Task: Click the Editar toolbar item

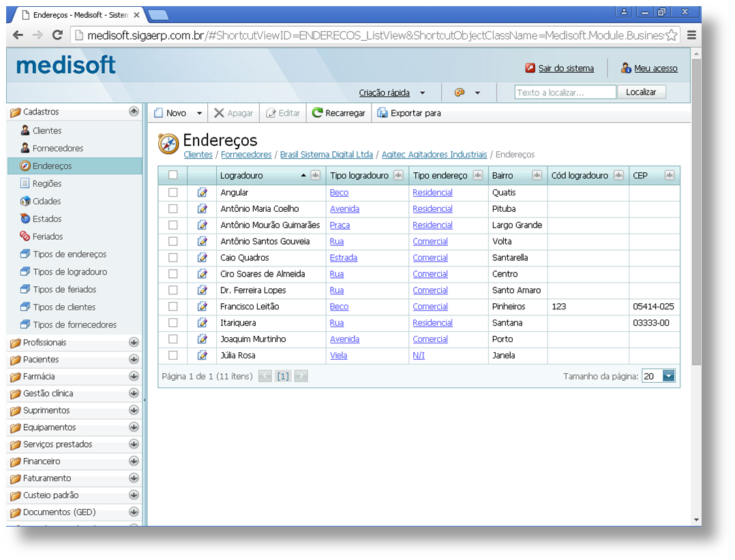Action: (283, 113)
